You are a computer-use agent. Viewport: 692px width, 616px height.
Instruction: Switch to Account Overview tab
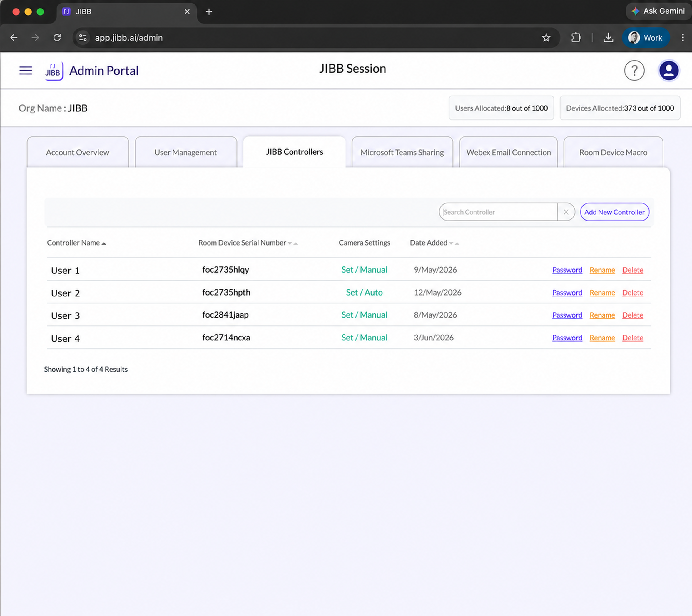tap(78, 152)
